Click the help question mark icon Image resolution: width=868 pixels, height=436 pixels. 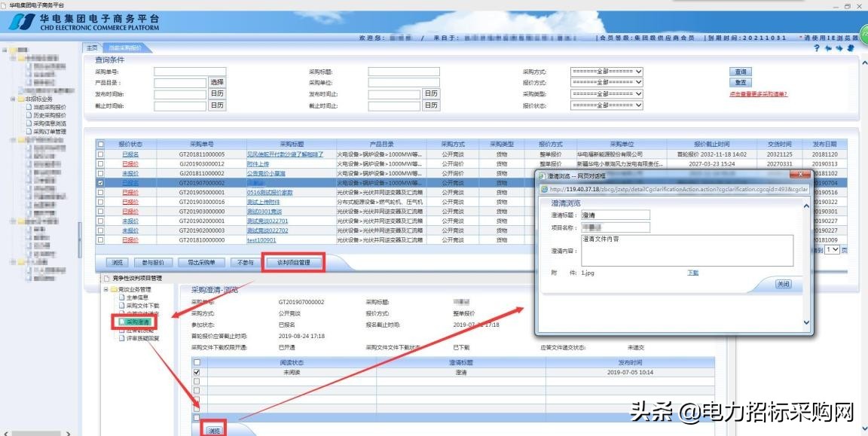coord(817,47)
